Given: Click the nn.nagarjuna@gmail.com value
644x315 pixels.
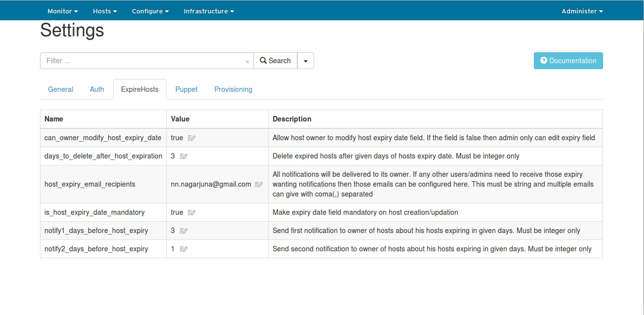Looking at the screenshot, I should tap(211, 184).
